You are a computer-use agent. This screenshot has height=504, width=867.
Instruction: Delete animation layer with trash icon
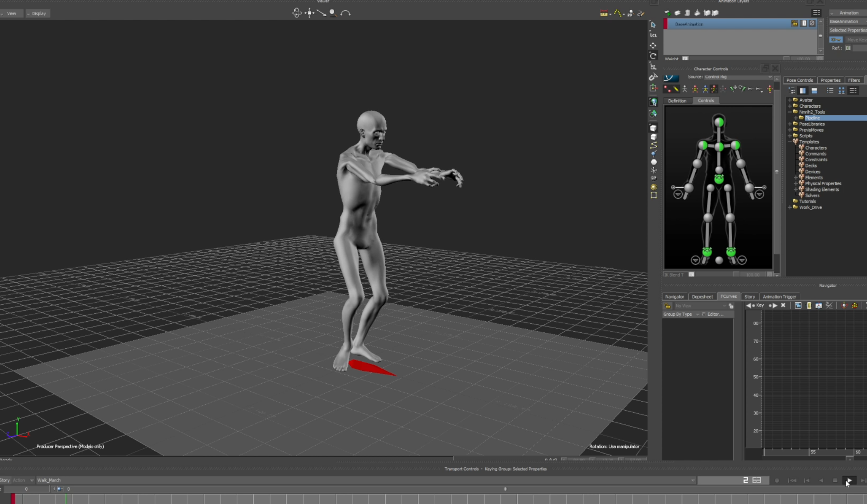(687, 13)
